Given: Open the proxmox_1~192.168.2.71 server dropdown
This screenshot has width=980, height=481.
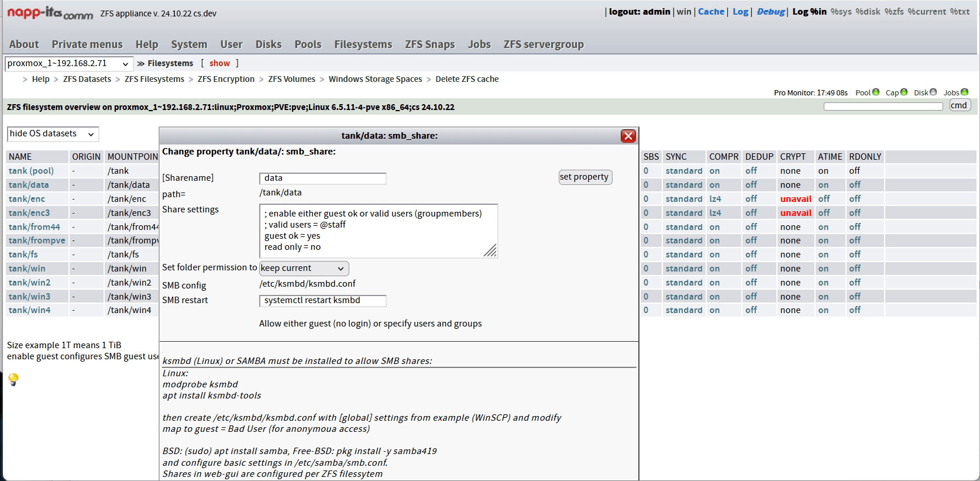Looking at the screenshot, I should click(68, 63).
